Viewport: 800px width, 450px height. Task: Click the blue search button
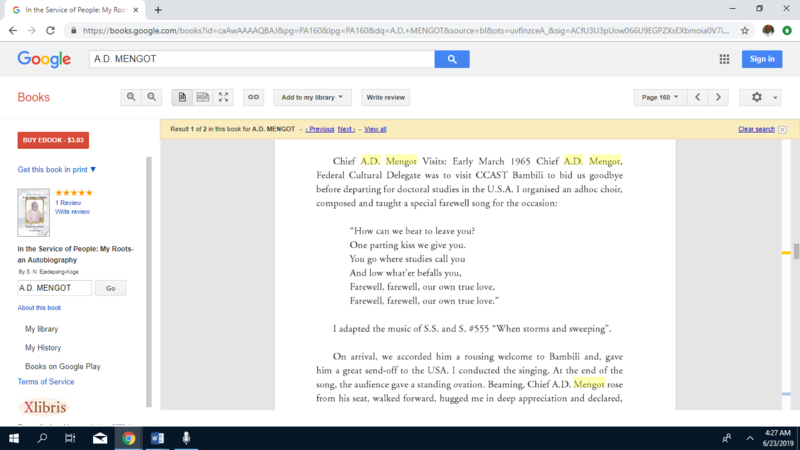pos(452,59)
